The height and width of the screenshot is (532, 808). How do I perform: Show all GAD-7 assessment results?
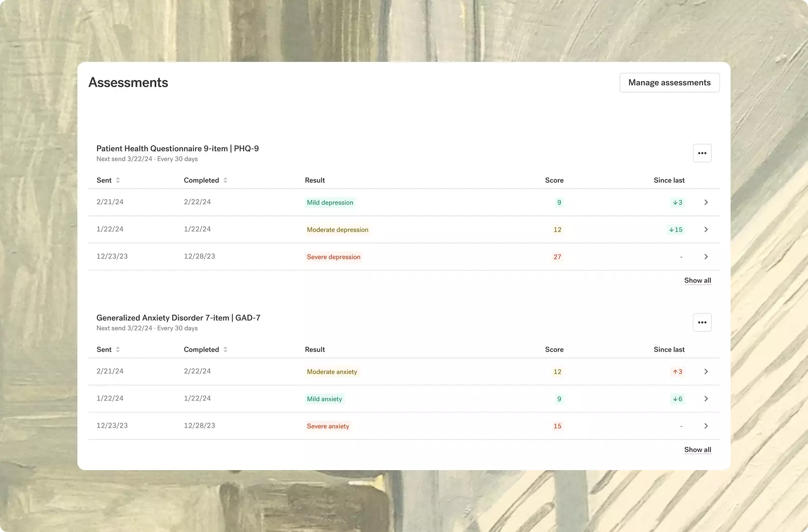click(x=697, y=450)
